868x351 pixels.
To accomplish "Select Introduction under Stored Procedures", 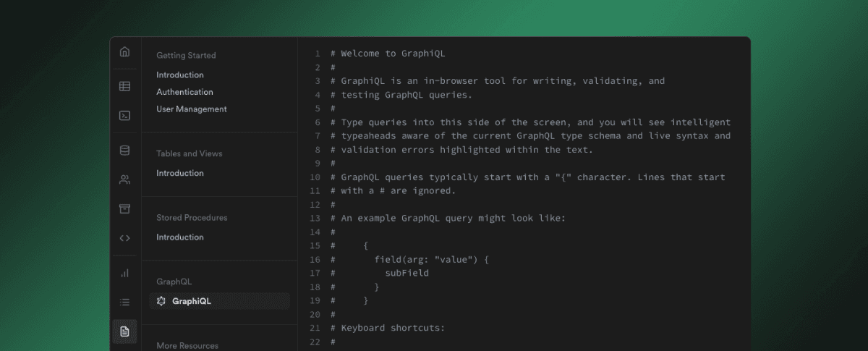I will coord(180,237).
